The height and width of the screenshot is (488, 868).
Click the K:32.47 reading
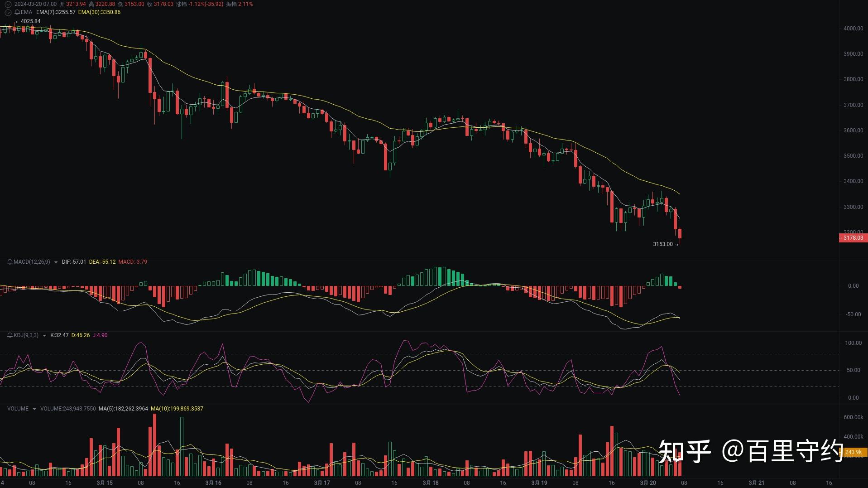tap(59, 335)
